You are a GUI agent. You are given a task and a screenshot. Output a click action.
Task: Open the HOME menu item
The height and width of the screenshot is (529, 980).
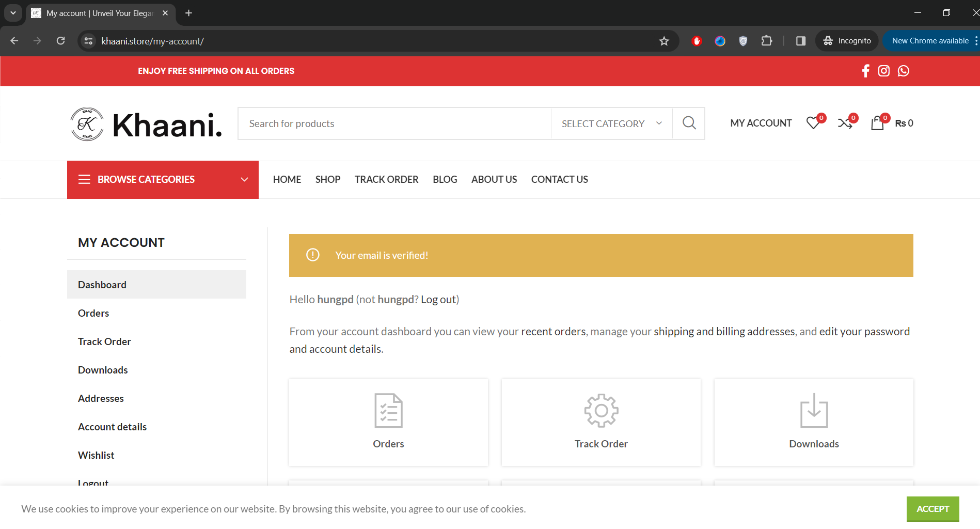coord(287,179)
